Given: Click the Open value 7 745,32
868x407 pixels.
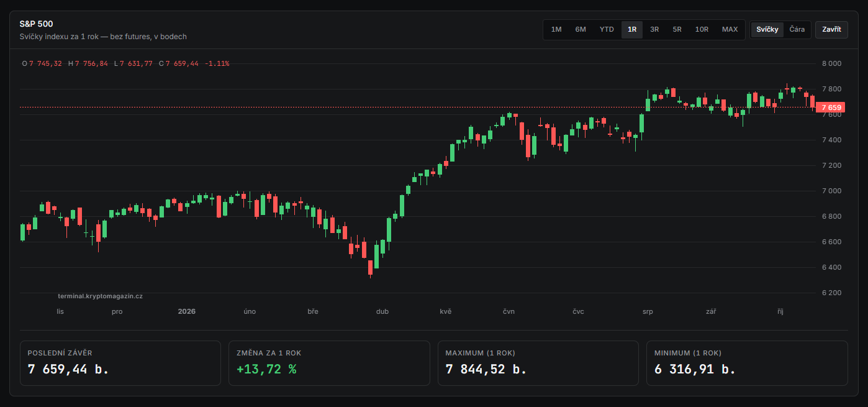Looking at the screenshot, I should [45, 63].
